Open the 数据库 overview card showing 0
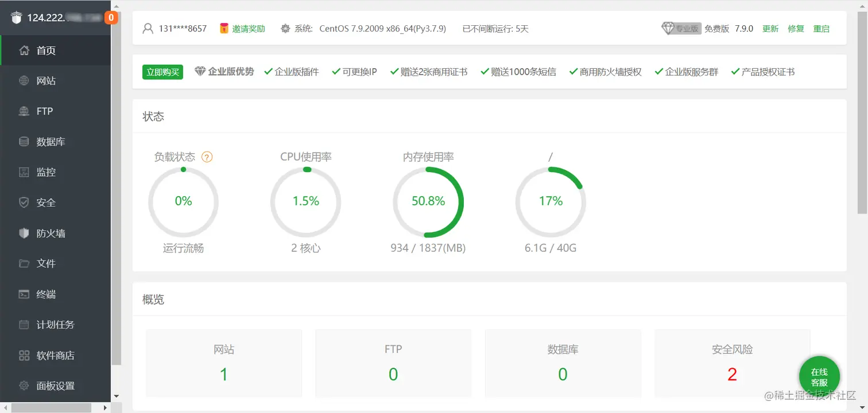This screenshot has width=868, height=413. [x=563, y=363]
